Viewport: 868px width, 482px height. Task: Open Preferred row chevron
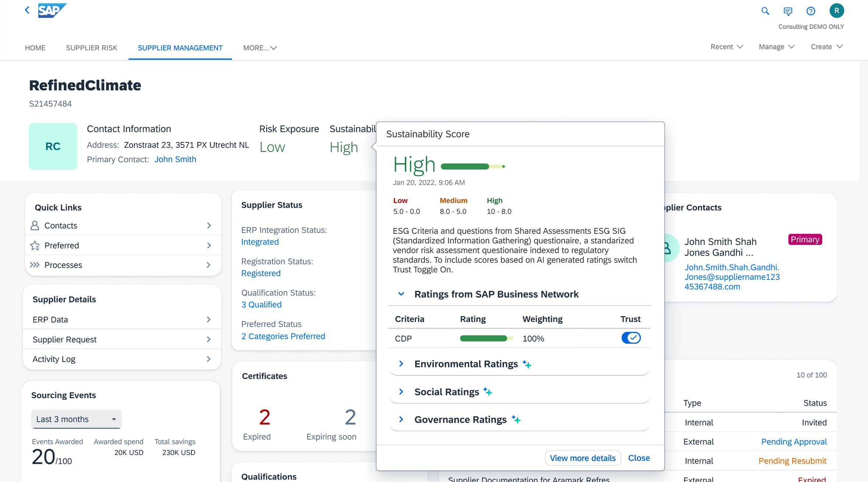(209, 245)
